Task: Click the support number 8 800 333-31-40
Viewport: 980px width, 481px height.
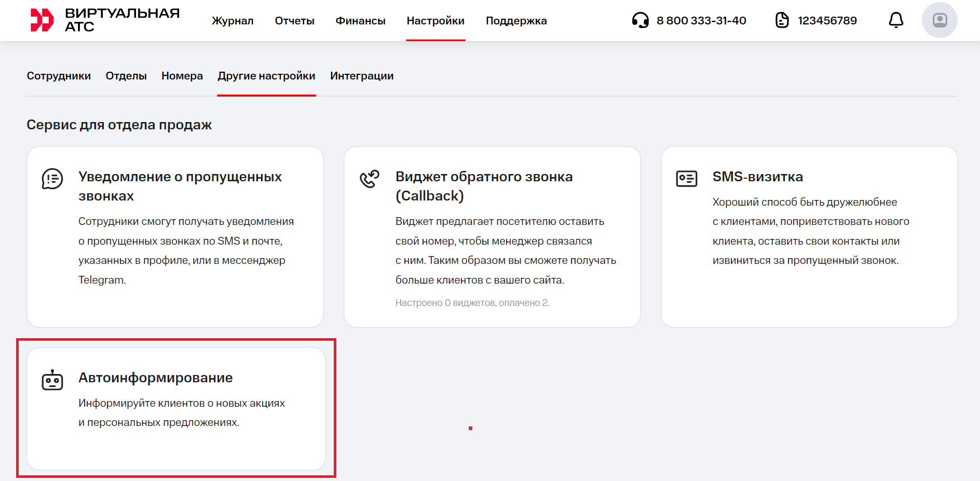Action: pyautogui.click(x=701, y=21)
